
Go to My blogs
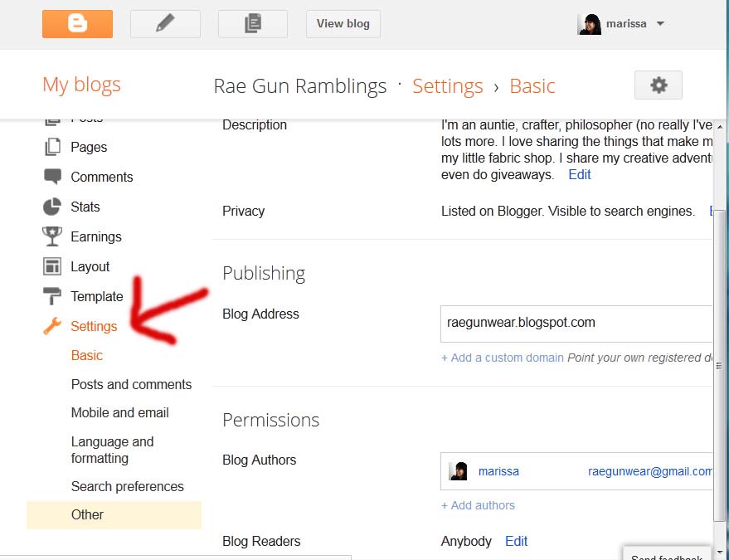(81, 85)
